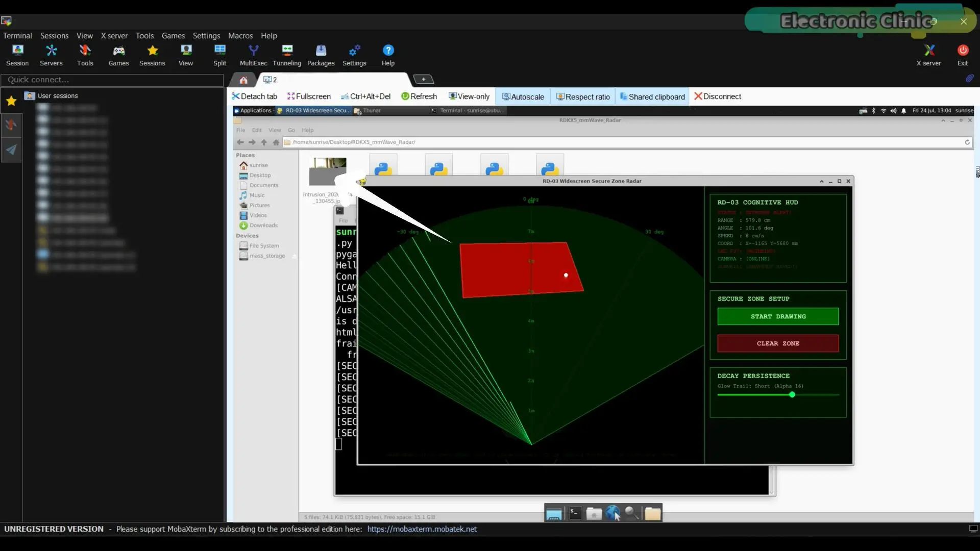This screenshot has height=551, width=980.
Task: Click remote Wi-Fi tray icon
Action: pos(884,111)
